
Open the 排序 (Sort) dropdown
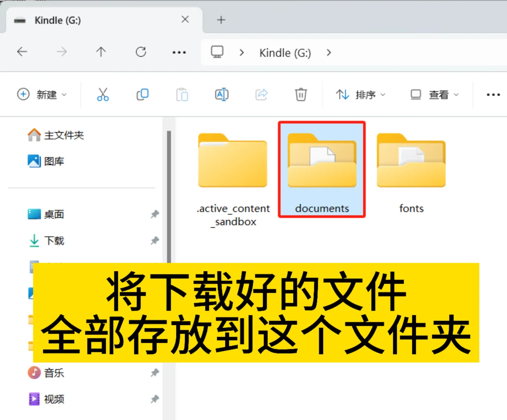pyautogui.click(x=361, y=94)
